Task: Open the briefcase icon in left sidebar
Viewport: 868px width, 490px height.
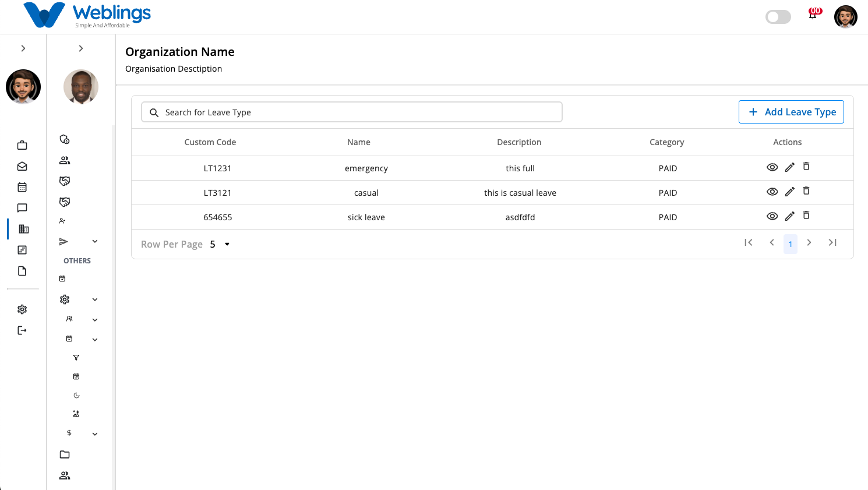Action: pyautogui.click(x=22, y=145)
